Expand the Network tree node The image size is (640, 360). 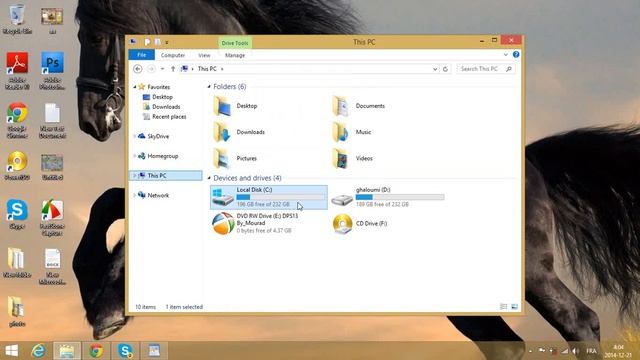click(x=135, y=195)
